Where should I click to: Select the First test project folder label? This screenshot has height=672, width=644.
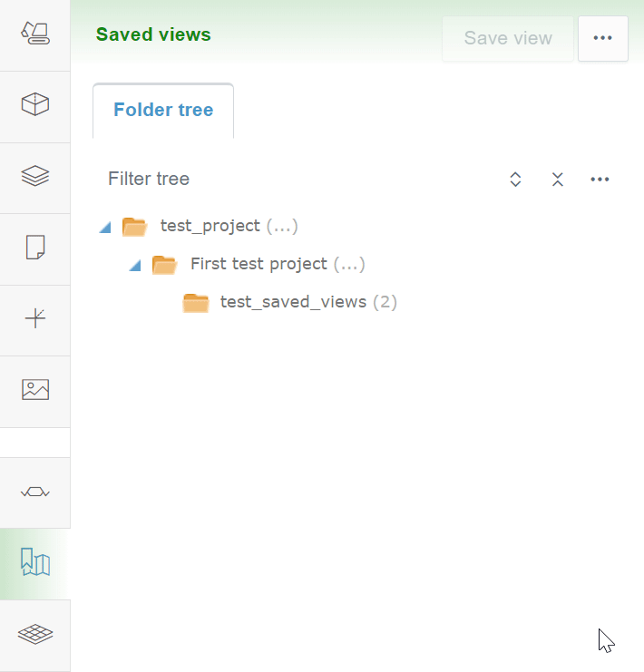click(259, 265)
